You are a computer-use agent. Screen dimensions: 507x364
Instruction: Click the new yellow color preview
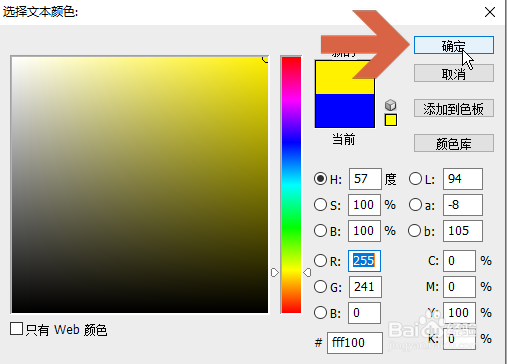tap(345, 77)
